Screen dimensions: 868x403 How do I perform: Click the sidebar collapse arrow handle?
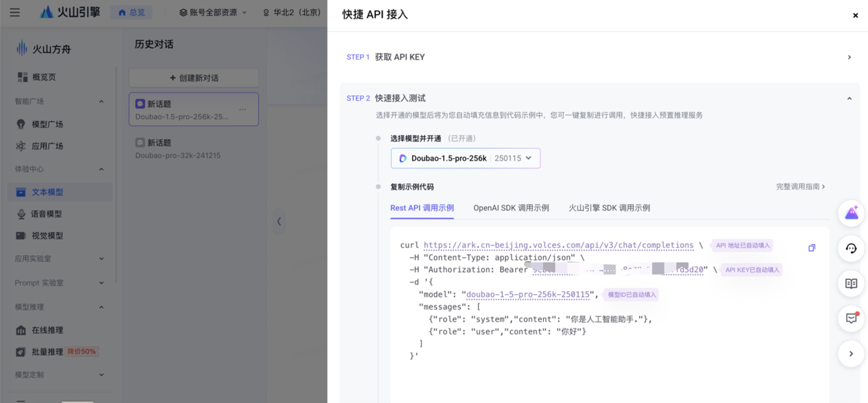(278, 221)
